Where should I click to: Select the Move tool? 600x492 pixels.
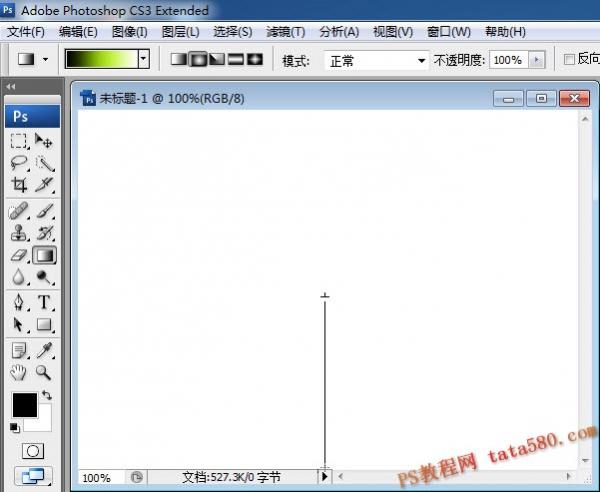(43, 141)
